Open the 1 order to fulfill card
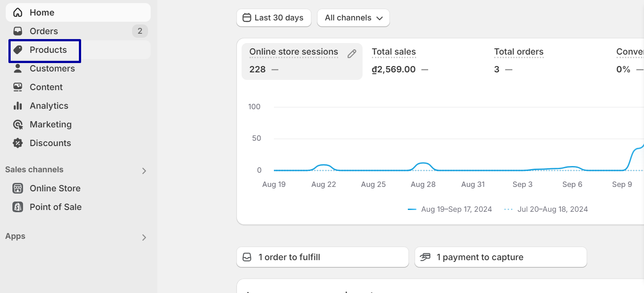This screenshot has width=644, height=293. (x=323, y=257)
